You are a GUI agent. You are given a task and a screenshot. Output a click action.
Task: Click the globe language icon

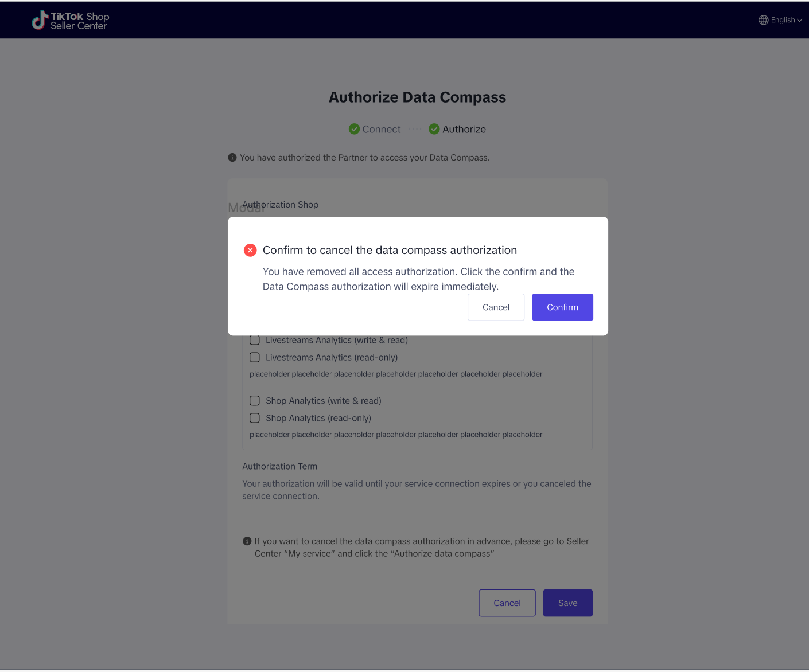click(x=763, y=20)
